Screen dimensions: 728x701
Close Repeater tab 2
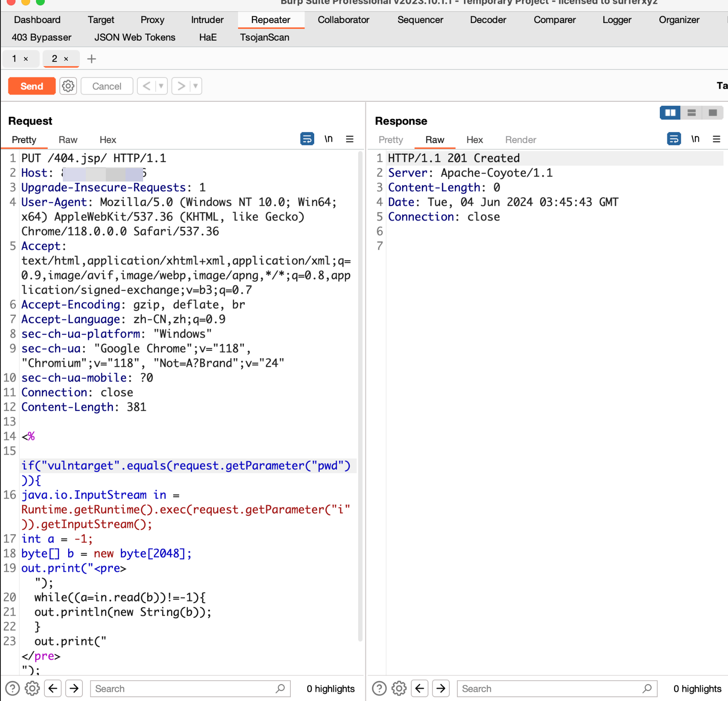[x=66, y=59]
